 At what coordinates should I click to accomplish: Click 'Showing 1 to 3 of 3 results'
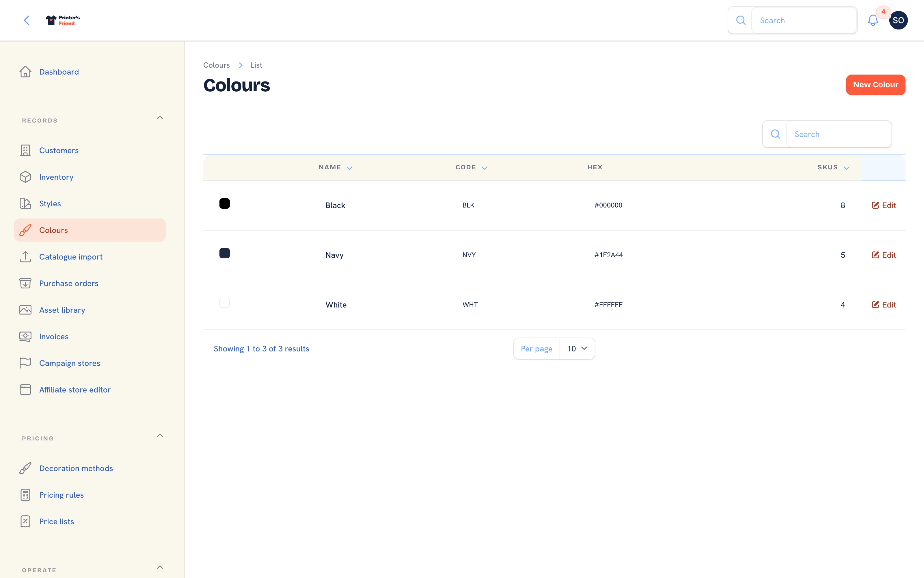(262, 349)
